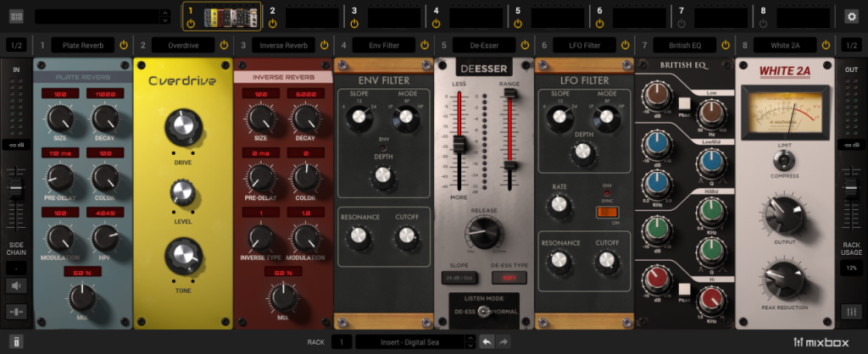This screenshot has height=354, width=868.
Task: Select empty rack slot 5
Action: point(558,18)
